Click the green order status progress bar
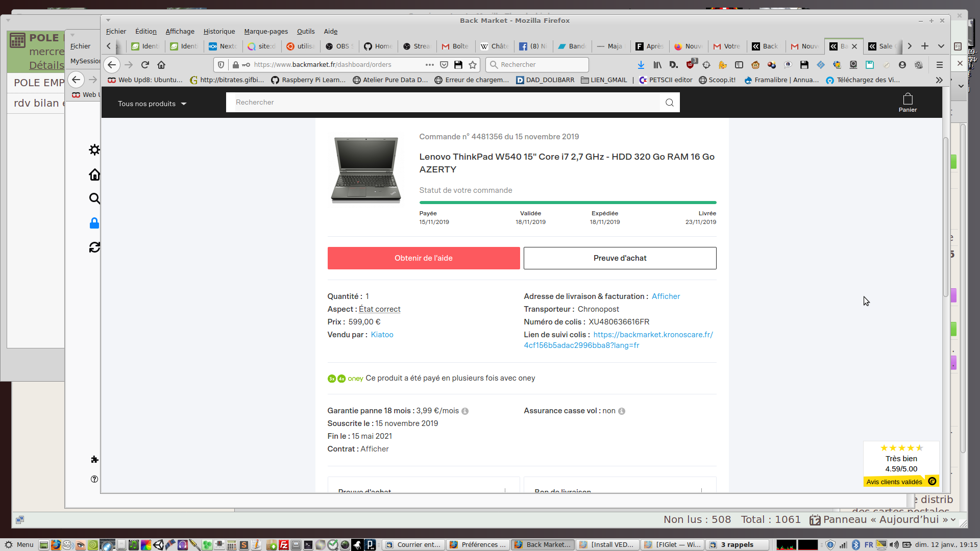This screenshot has height=551, width=980. (x=568, y=203)
